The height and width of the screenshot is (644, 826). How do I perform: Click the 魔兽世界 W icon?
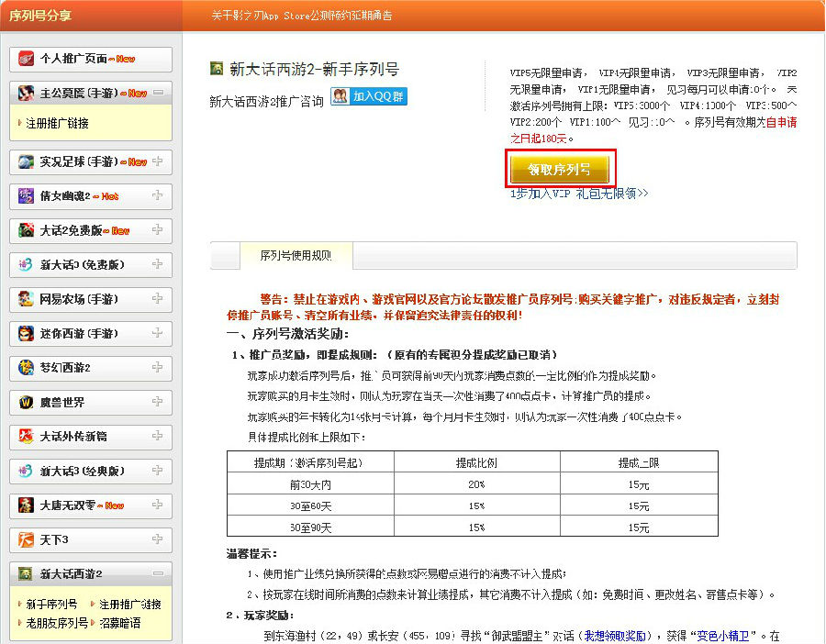click(26, 403)
